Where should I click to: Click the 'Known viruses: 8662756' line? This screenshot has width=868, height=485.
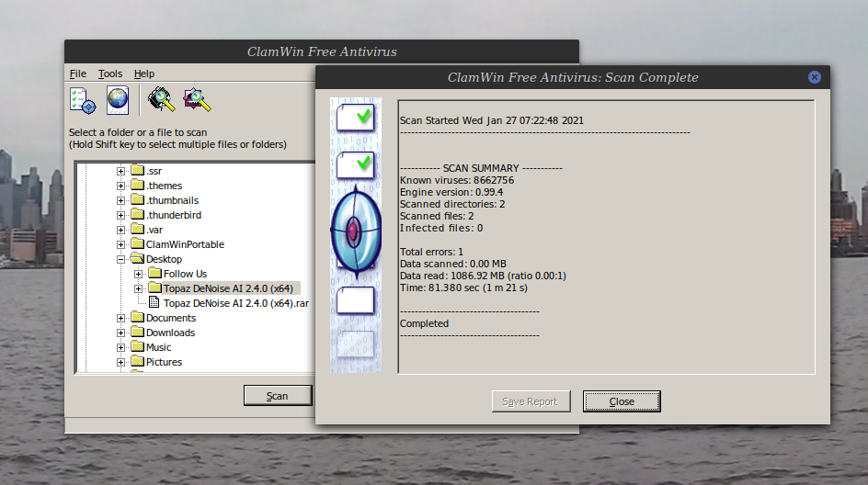(x=457, y=180)
